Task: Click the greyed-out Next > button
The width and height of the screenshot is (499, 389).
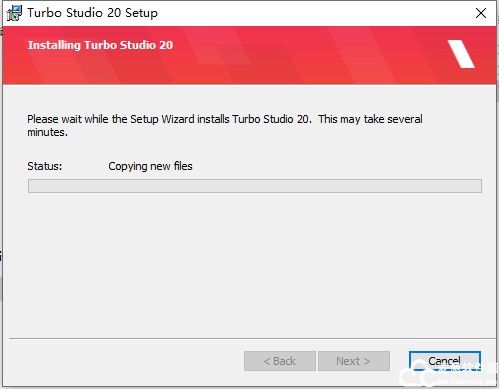Action: (354, 361)
